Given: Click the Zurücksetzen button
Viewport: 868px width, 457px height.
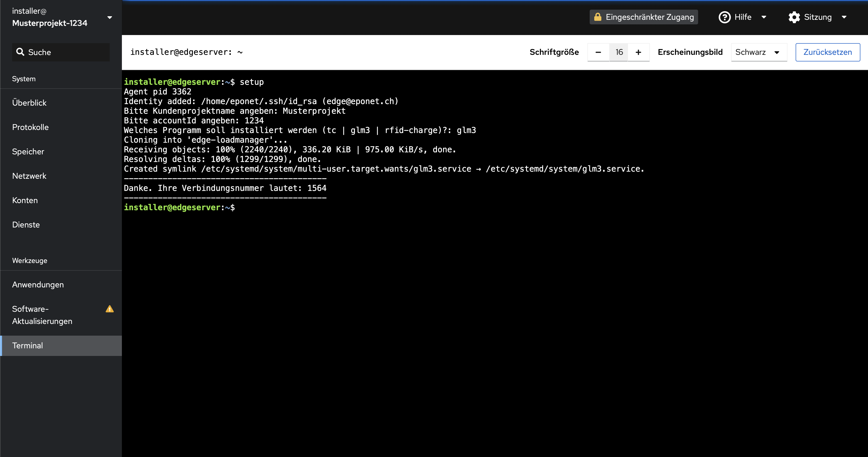Looking at the screenshot, I should 828,52.
